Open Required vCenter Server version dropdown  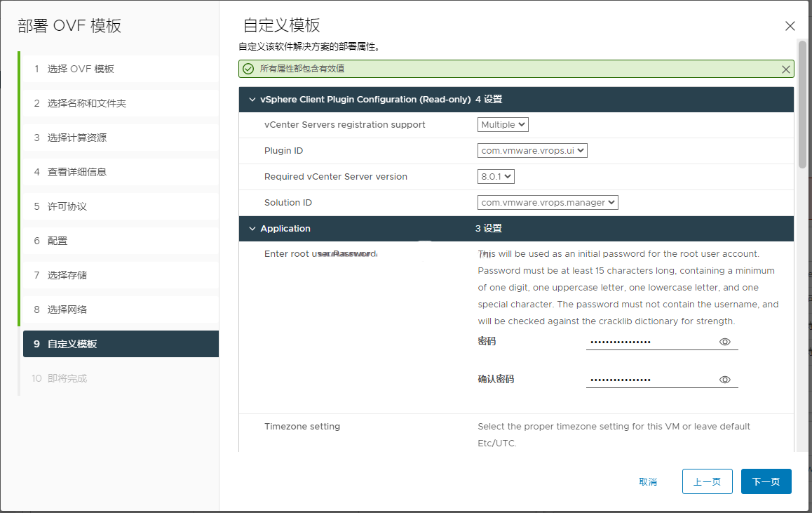(x=496, y=177)
